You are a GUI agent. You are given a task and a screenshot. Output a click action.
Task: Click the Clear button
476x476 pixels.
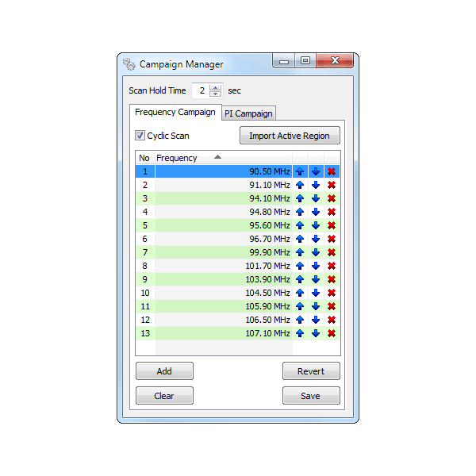tap(164, 396)
